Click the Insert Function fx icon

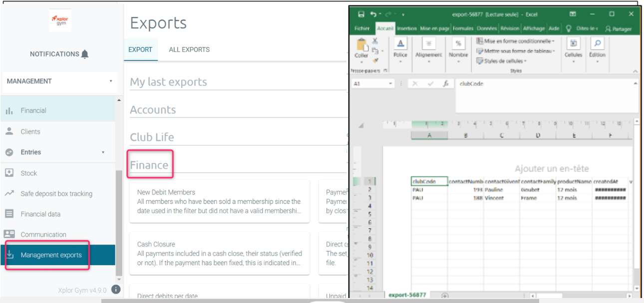tap(446, 84)
